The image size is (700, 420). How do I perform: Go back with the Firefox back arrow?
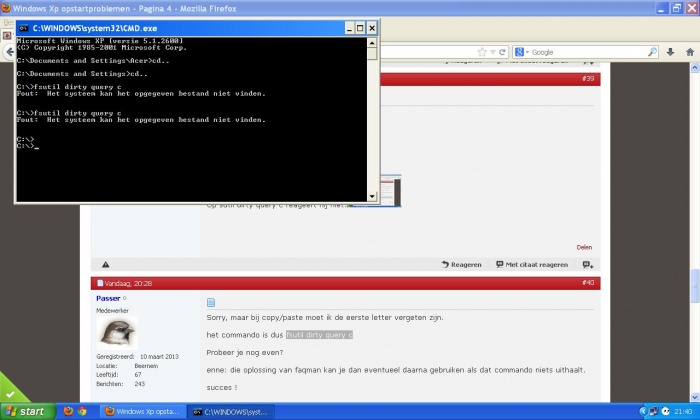pos(9,52)
